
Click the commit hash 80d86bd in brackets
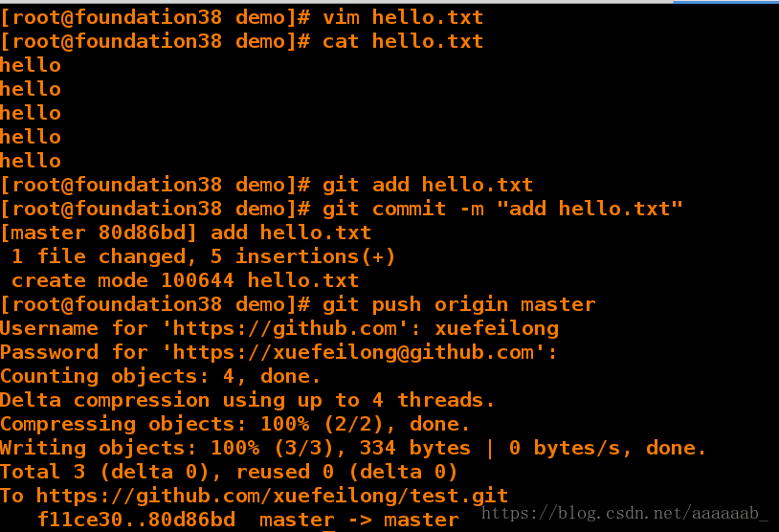(x=142, y=233)
